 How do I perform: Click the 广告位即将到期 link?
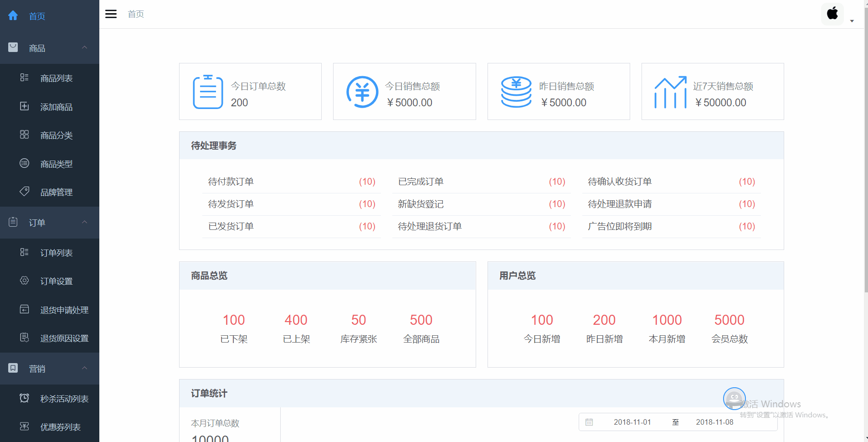619,226
